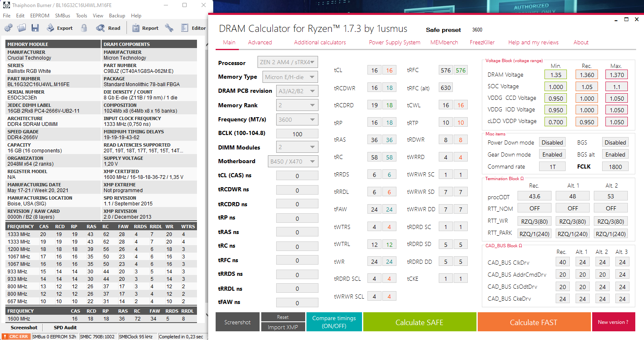Image resolution: width=644 pixels, height=340 pixels.
Task: Click the tRFC (alt) value 630
Action: [x=446, y=88]
